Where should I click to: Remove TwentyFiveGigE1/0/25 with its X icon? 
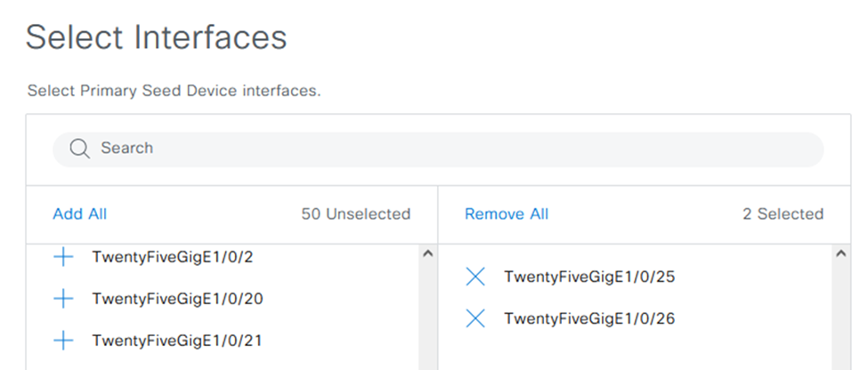(475, 277)
